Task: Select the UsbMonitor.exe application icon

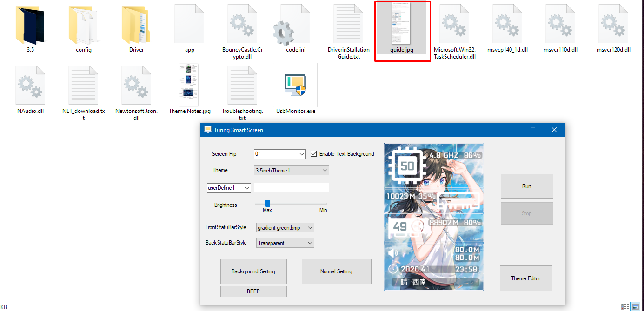Action: pos(295,85)
